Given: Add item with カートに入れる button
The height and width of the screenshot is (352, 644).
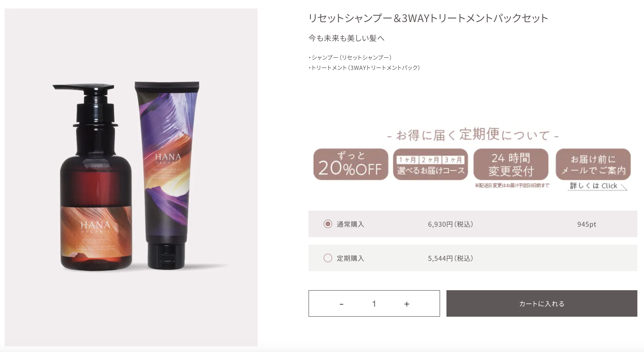Looking at the screenshot, I should pos(542,303).
